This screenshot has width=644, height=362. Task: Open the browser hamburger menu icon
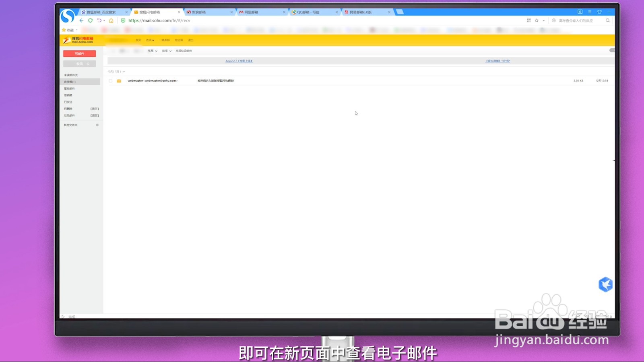click(590, 12)
